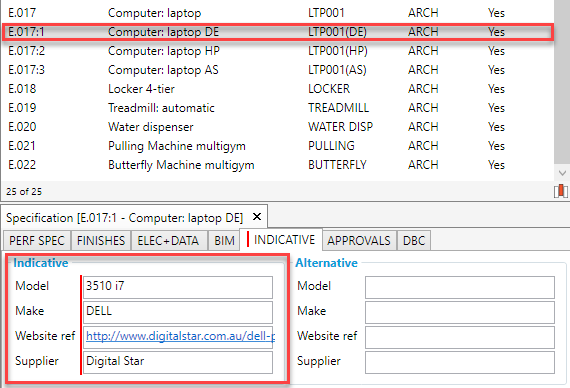The width and height of the screenshot is (570, 388).
Task: Click the Indicative Model field showing 3510 i7
Action: pos(178,287)
